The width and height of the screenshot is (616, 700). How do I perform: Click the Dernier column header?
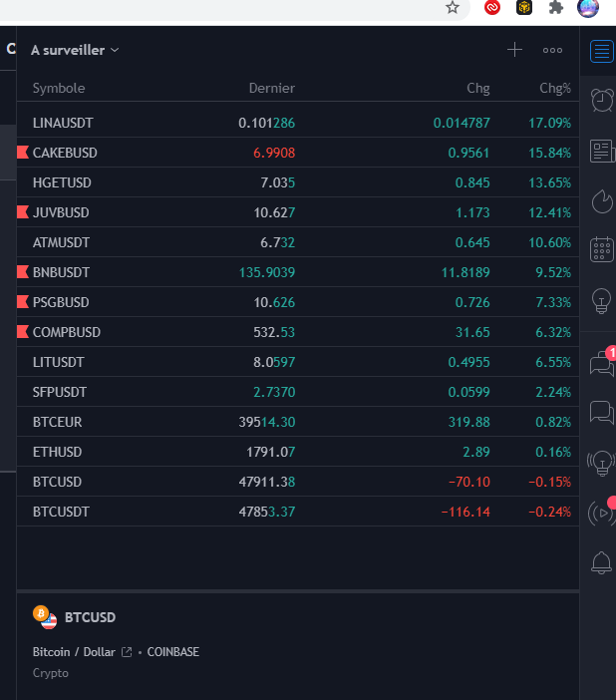(271, 88)
